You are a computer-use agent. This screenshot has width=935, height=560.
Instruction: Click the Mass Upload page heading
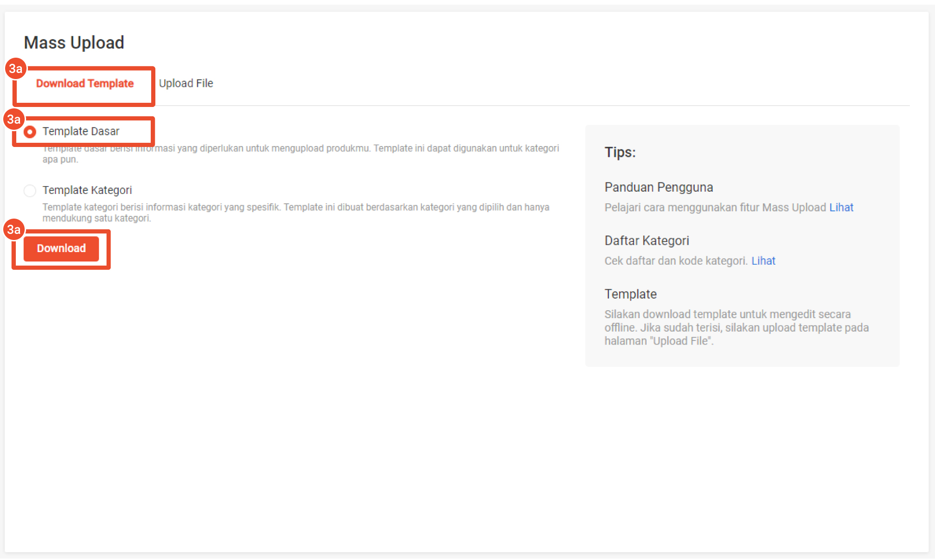pyautogui.click(x=74, y=43)
